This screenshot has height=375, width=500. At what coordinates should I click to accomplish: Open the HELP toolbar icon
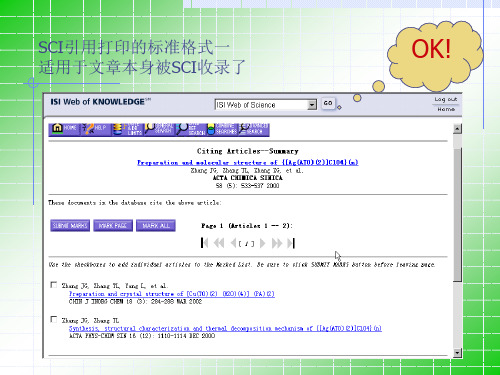[95, 129]
